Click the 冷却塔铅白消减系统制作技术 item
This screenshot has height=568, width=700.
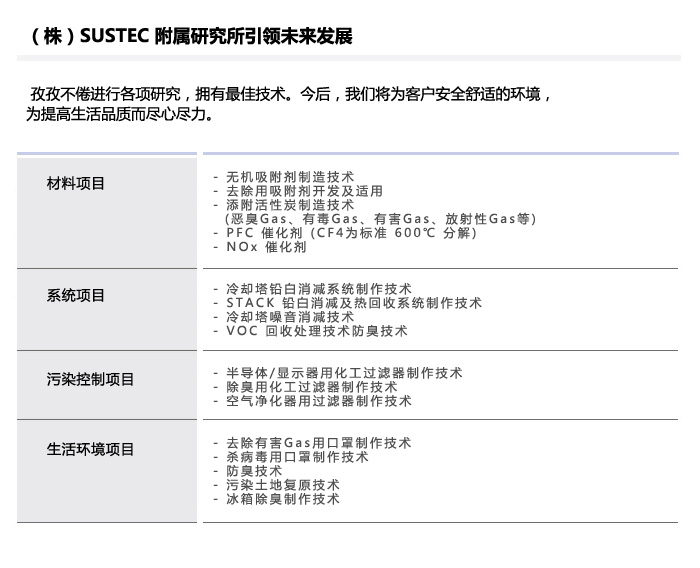(318, 289)
